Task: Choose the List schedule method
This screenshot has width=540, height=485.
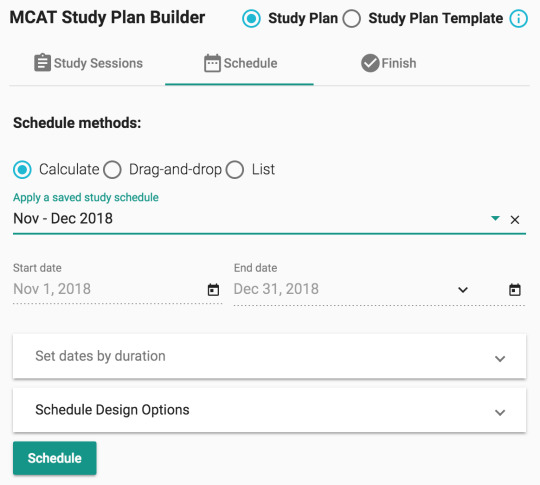Action: (235, 169)
